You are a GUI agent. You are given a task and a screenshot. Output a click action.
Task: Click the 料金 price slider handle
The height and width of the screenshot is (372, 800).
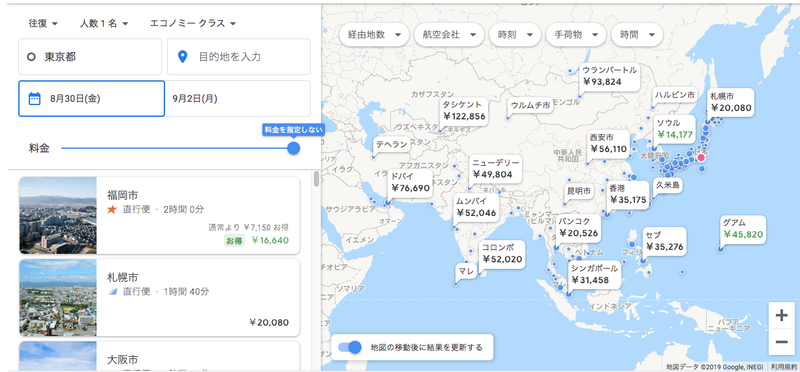(293, 148)
